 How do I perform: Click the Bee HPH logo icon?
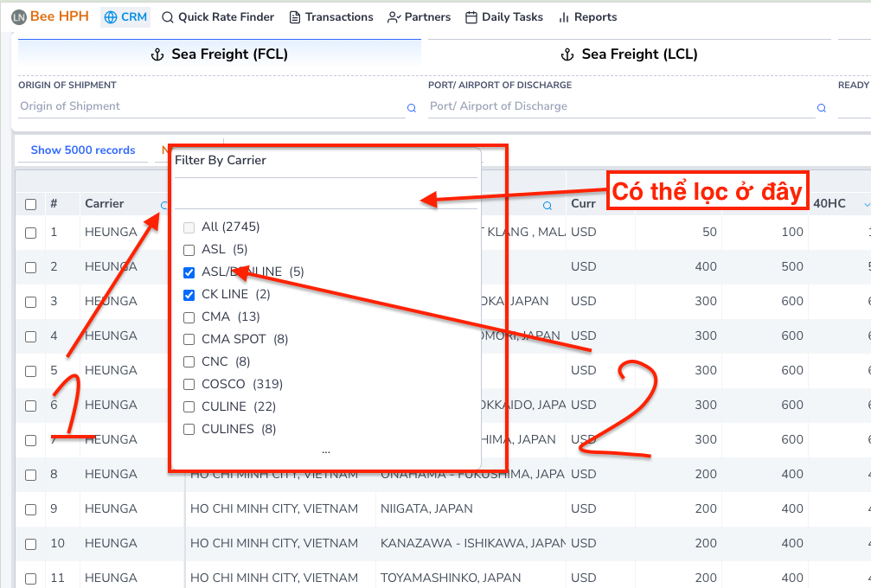pyautogui.click(x=18, y=17)
